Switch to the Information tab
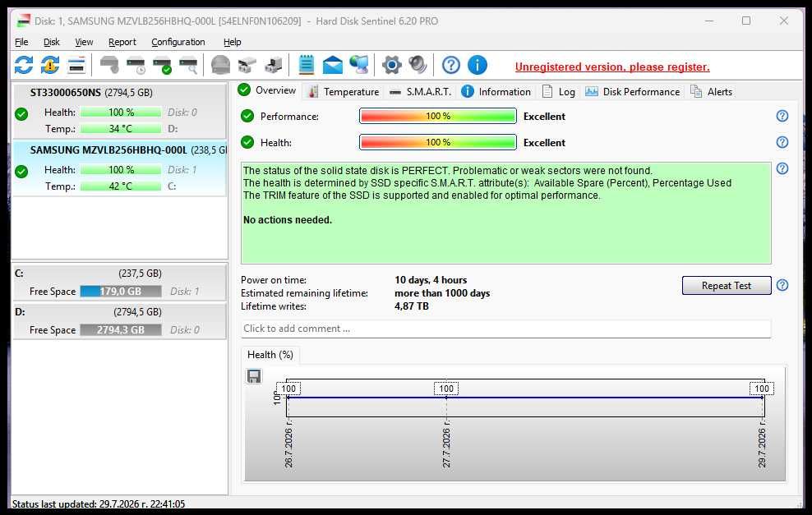 coord(496,92)
